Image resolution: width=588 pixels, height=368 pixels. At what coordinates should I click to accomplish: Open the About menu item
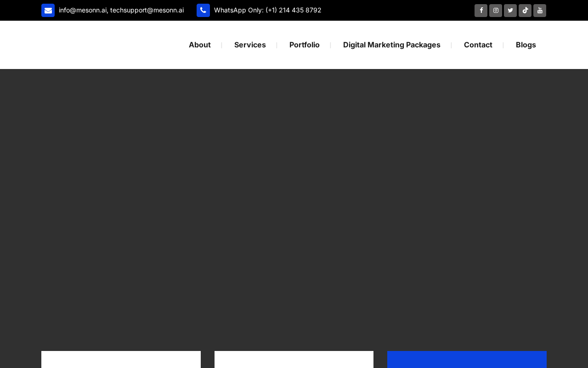pyautogui.click(x=200, y=45)
